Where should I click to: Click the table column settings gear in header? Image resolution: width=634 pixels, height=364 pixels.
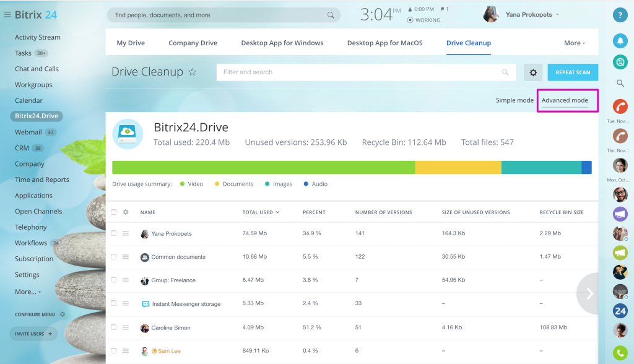point(126,212)
